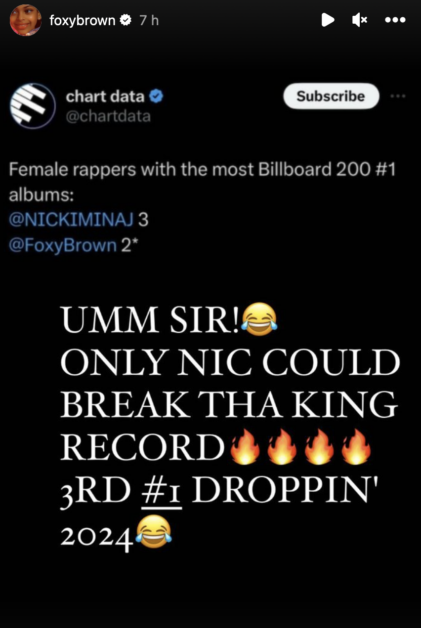Open the @NICKIMINAJ mention
This screenshot has width=421, height=628.
pos(71,220)
